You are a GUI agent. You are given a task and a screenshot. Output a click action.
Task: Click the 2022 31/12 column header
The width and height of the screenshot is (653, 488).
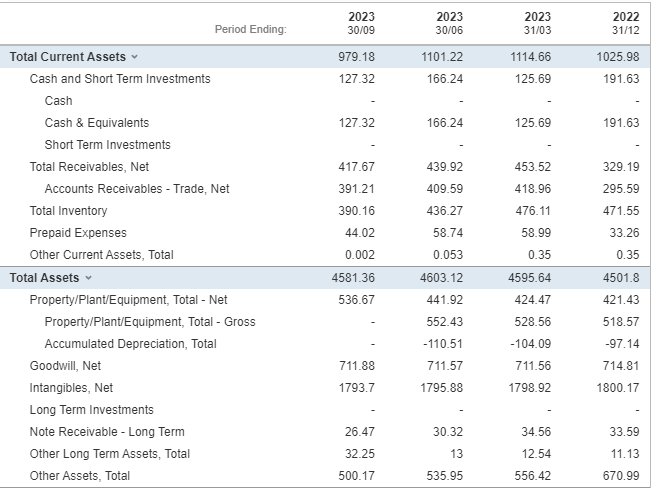click(x=626, y=23)
